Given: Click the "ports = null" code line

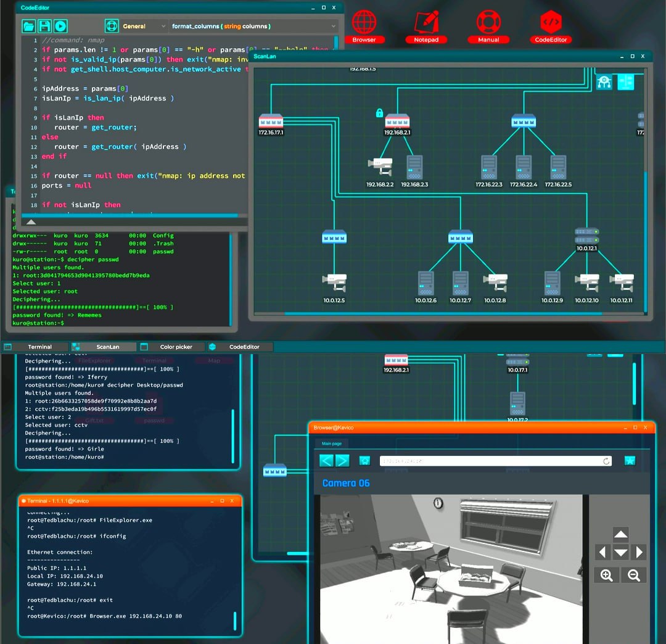Looking at the screenshot, I should click(x=66, y=186).
